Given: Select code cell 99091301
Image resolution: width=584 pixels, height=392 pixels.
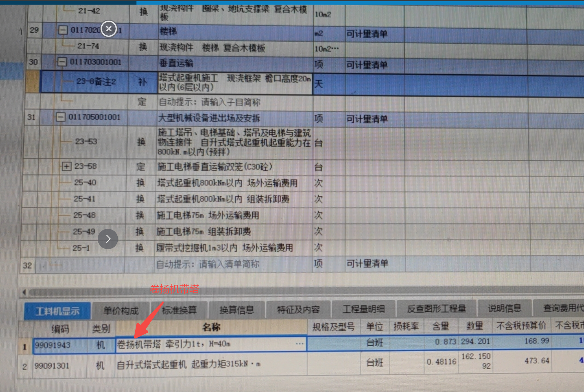Looking at the screenshot, I should click(60, 366).
